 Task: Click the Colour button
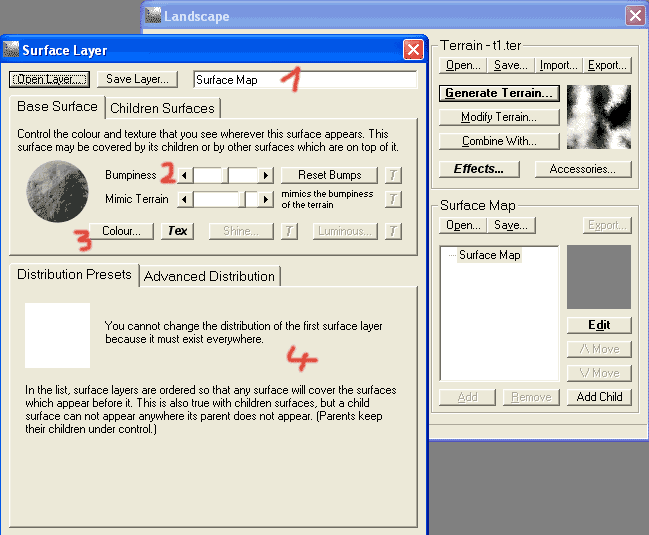[x=121, y=231]
